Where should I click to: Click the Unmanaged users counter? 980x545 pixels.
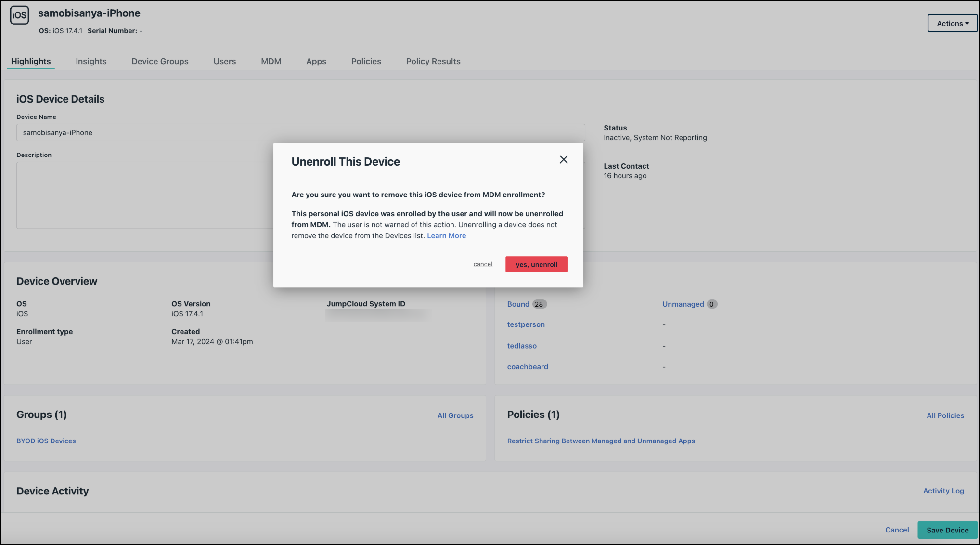pyautogui.click(x=683, y=304)
